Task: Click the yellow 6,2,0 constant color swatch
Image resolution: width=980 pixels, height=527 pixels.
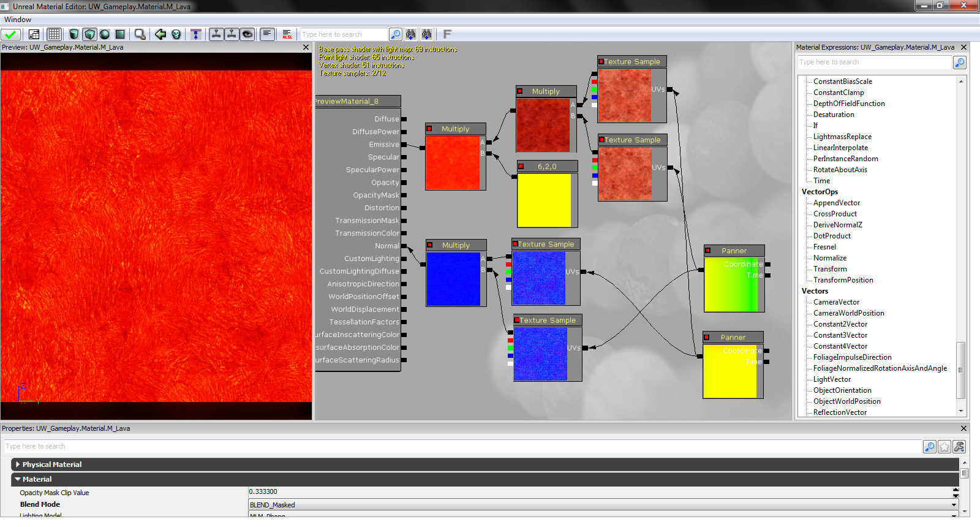Action: point(544,200)
